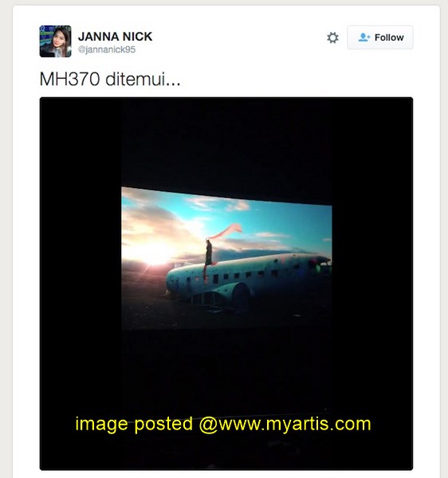Click the gear cog icon beside Follow

pos(332,37)
